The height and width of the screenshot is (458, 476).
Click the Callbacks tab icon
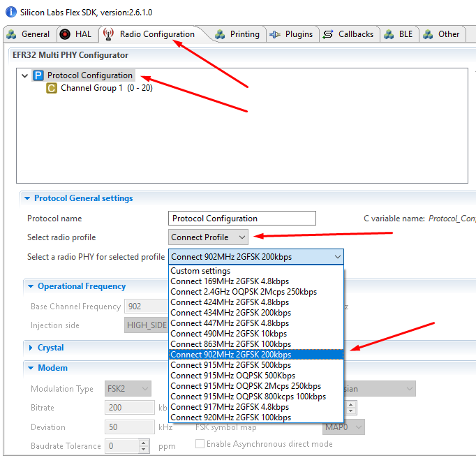click(328, 34)
